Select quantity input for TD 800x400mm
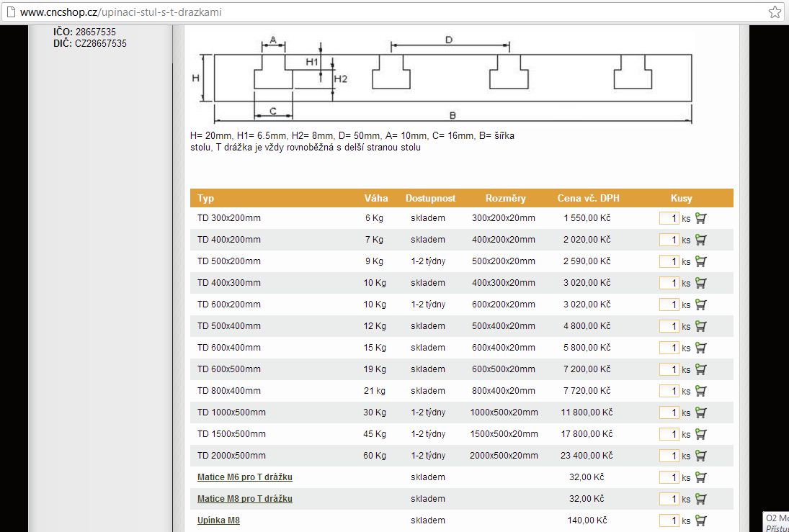The width and height of the screenshot is (789, 532). [x=669, y=391]
